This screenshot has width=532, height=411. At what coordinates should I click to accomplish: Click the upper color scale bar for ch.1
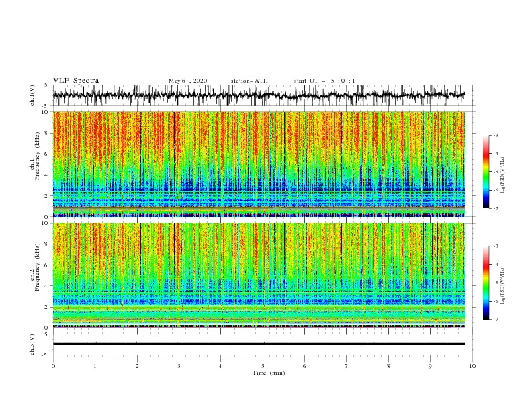coord(486,172)
